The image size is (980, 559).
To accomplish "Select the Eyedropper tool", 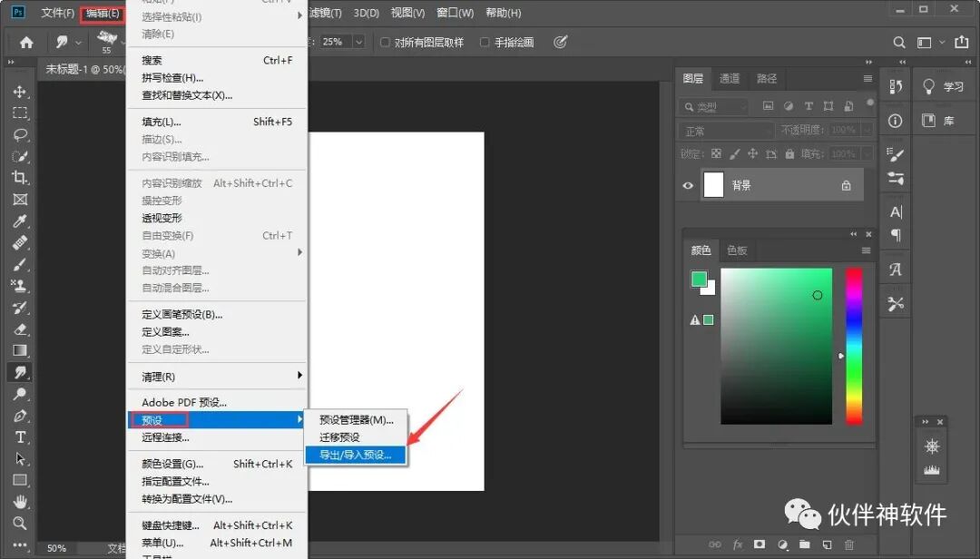I will coord(20,221).
